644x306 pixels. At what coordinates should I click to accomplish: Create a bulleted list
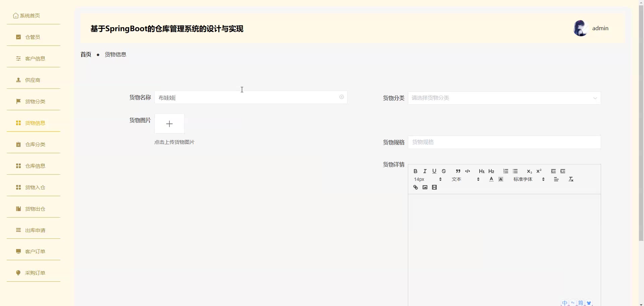(515, 171)
